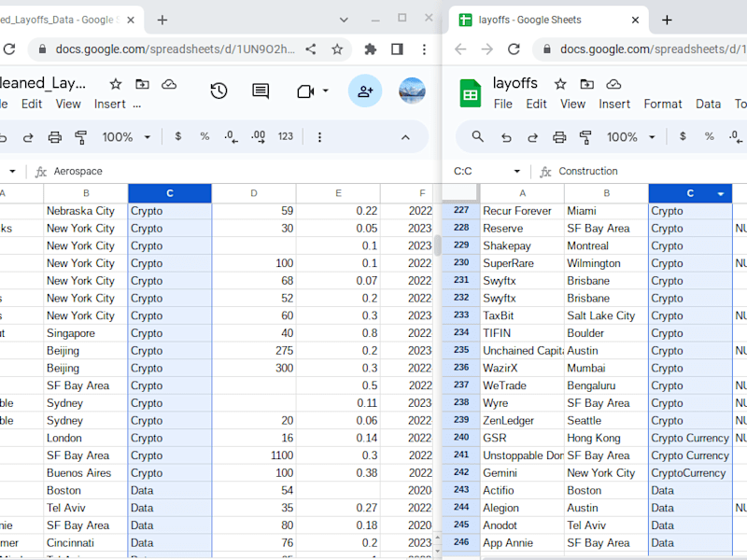
Task: Open zoom 100% dropdown in left sheet
Action: tap(126, 137)
